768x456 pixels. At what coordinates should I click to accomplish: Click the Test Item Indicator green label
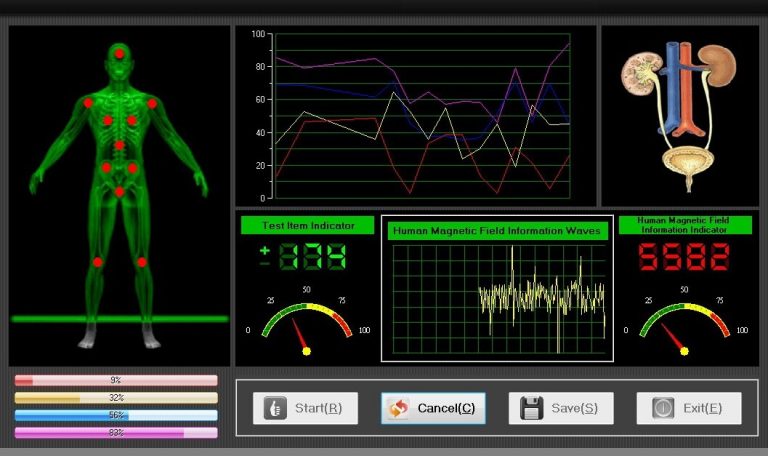click(x=307, y=225)
